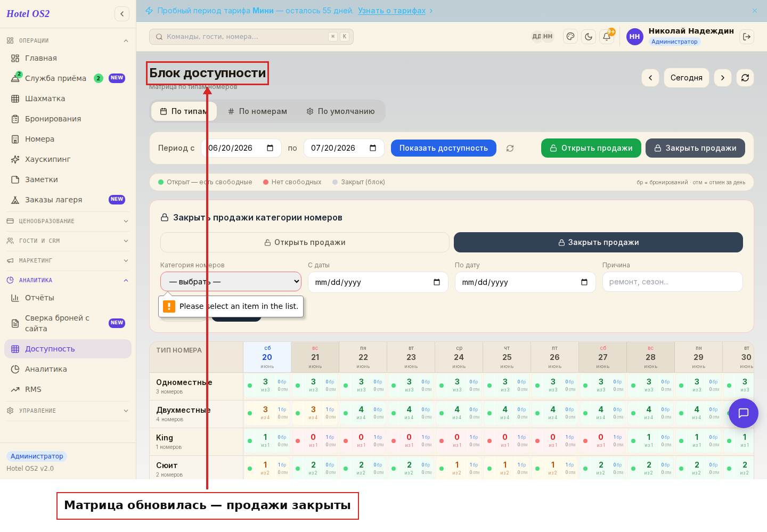Select the вс 21 июнь column header
The height and width of the screenshot is (532, 767).
click(315, 357)
